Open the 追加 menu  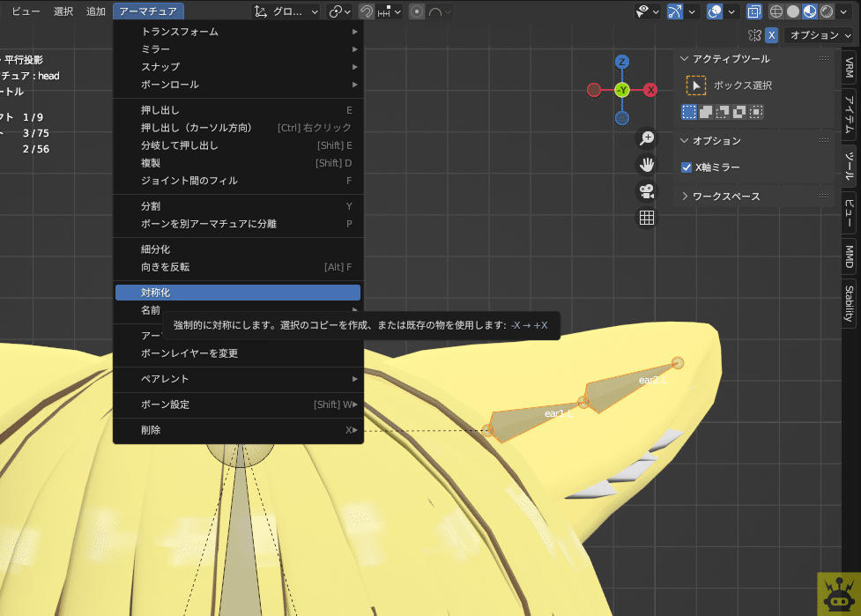pos(95,11)
